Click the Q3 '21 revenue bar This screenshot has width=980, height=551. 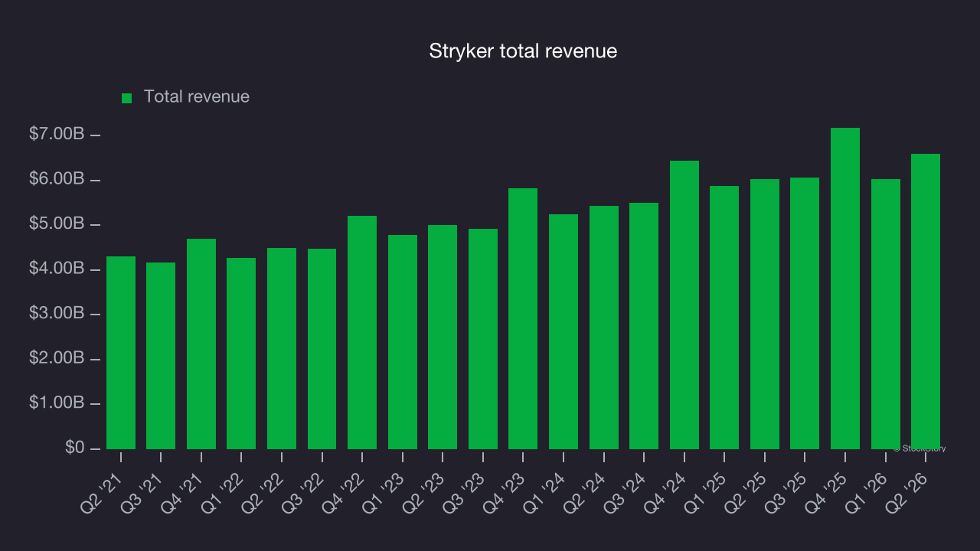pyautogui.click(x=161, y=356)
